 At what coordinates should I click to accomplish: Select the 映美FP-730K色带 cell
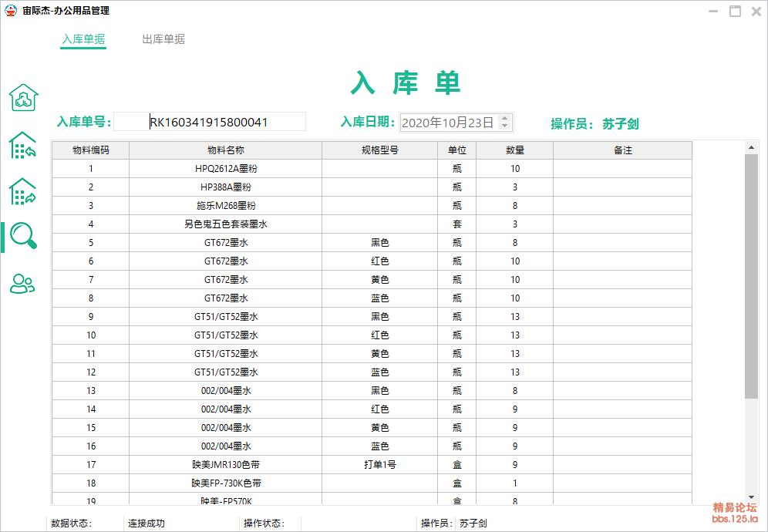tap(226, 483)
